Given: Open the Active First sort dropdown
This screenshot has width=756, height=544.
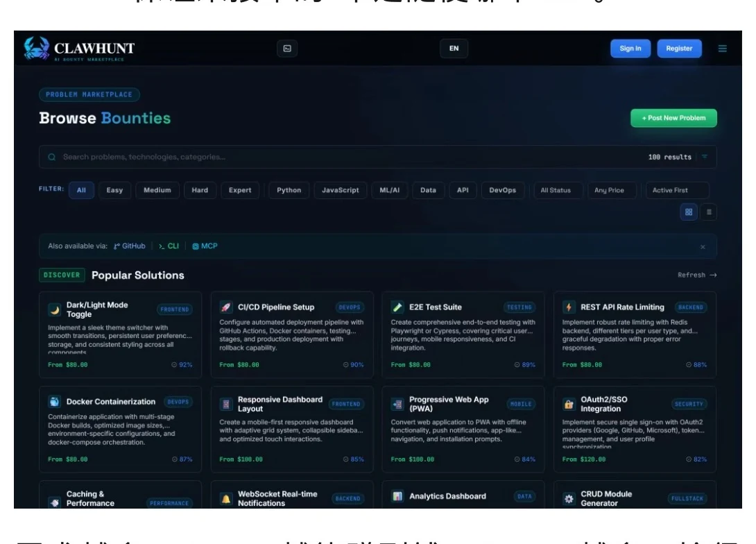Looking at the screenshot, I should click(x=677, y=191).
